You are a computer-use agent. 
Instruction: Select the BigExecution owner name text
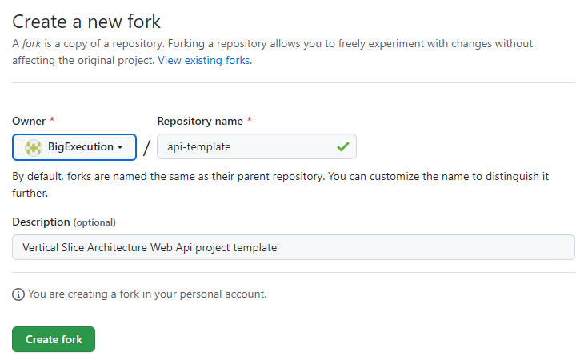coord(81,147)
